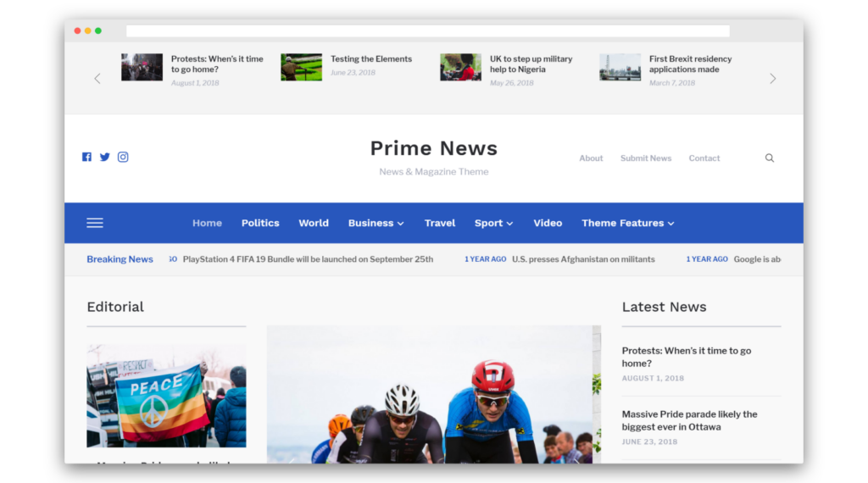The image size is (868, 483).
Task: Open 'First Brexit residency applications made' headline
Action: [x=690, y=64]
